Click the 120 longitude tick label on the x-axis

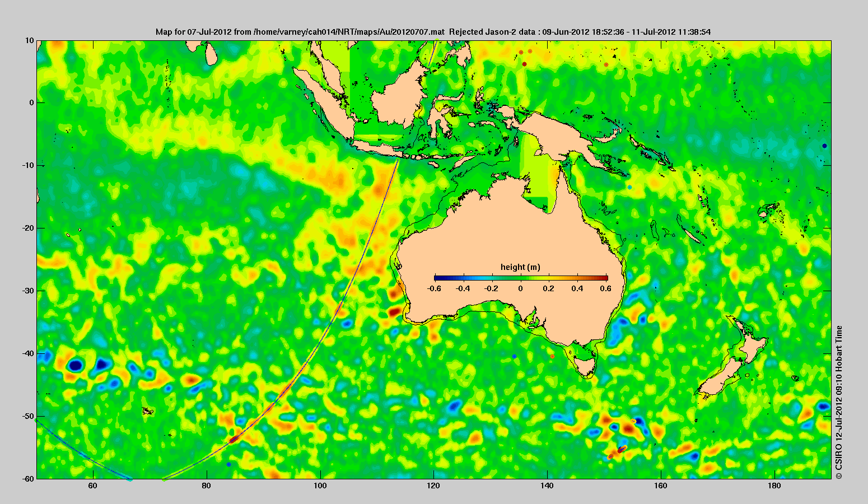tap(433, 486)
